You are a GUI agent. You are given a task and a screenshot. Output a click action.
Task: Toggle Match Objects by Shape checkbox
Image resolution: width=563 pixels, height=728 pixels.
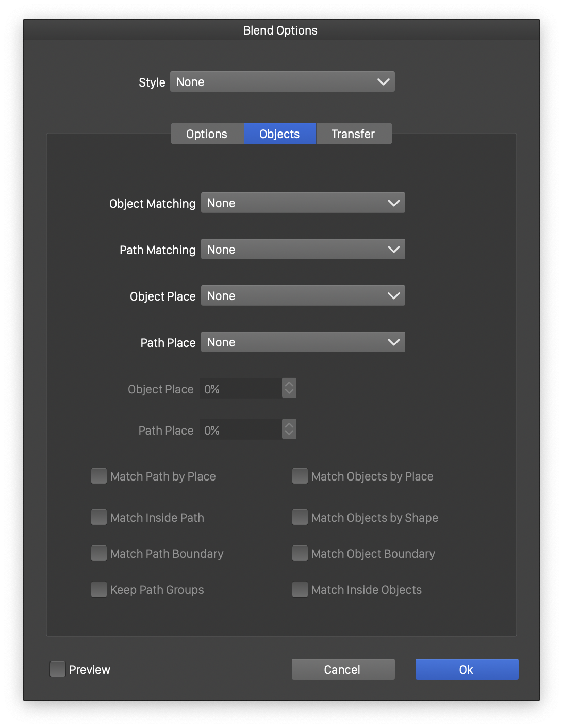[300, 517]
